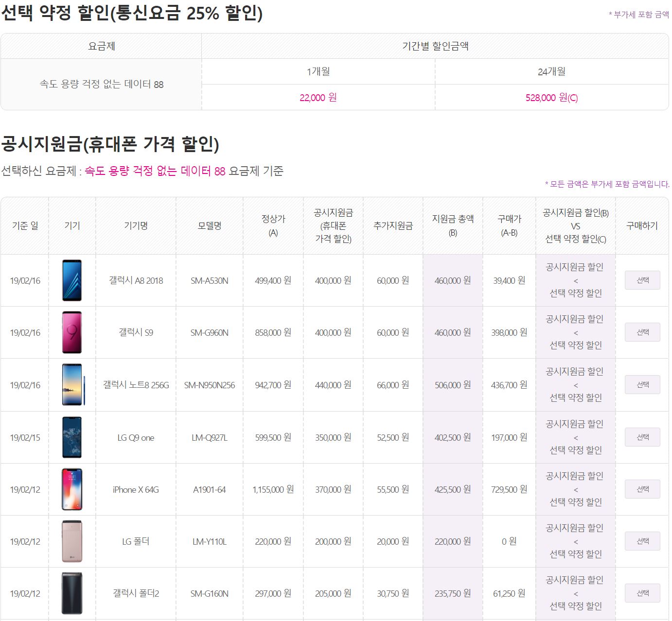Click the 기준 일 column header
Screen dimensions: 672x621
coord(25,225)
